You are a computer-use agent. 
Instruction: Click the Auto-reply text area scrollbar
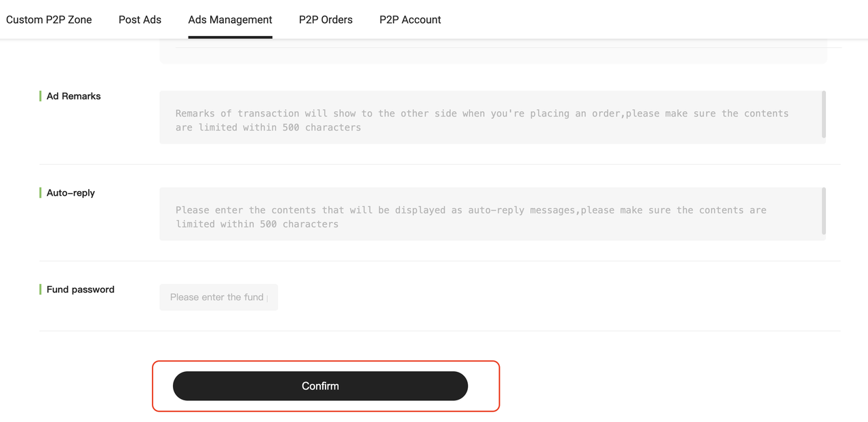click(x=824, y=211)
